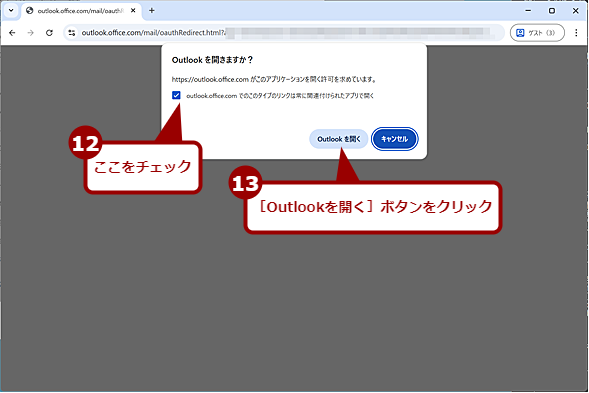Screen dimensions: 589x393
Task: Open the tab search dropdown arrow
Action: pyautogui.click(x=11, y=11)
